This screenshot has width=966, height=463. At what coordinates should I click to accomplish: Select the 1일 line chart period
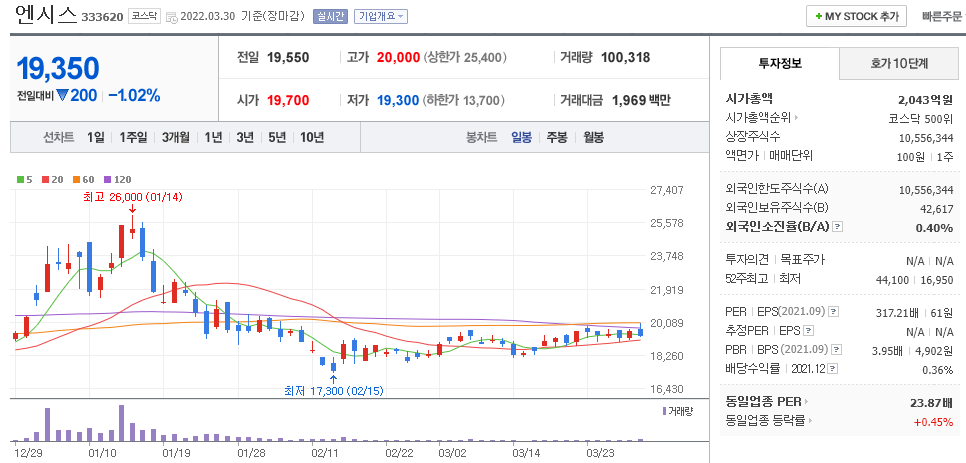click(x=95, y=137)
